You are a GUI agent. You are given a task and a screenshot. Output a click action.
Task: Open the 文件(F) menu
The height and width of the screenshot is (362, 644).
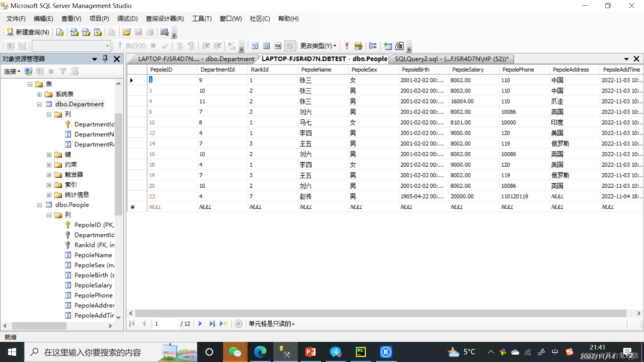pos(16,19)
